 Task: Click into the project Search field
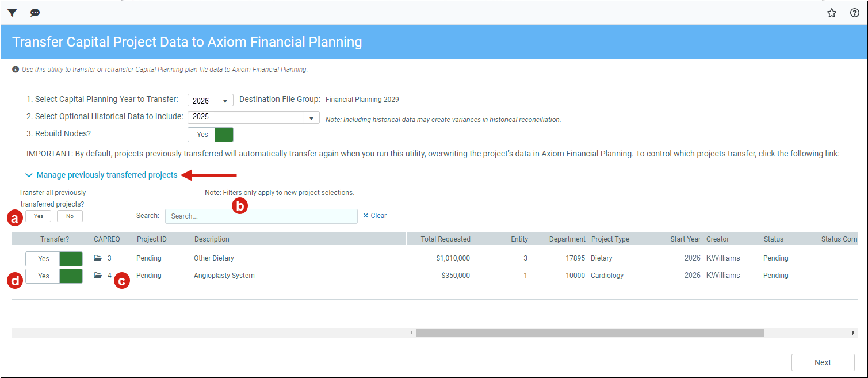[261, 216]
